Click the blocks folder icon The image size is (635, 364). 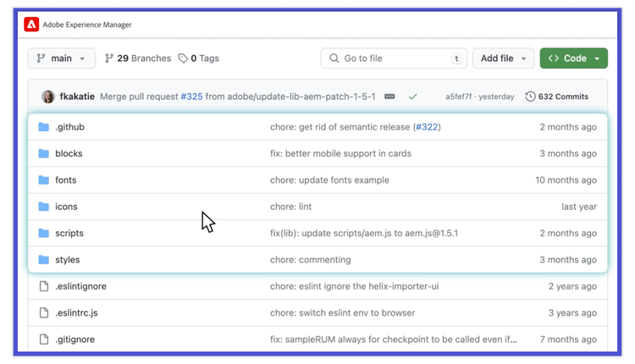44,154
